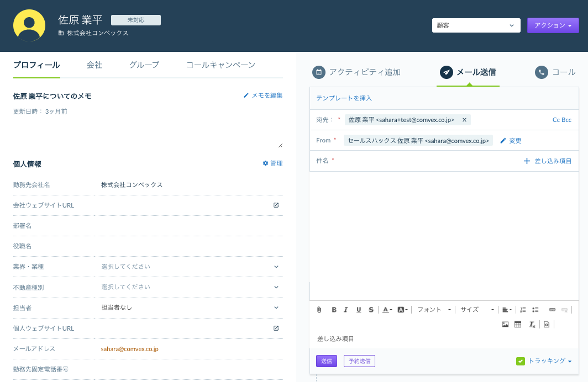
Task: Switch to the 会社 tab
Action: coord(94,65)
